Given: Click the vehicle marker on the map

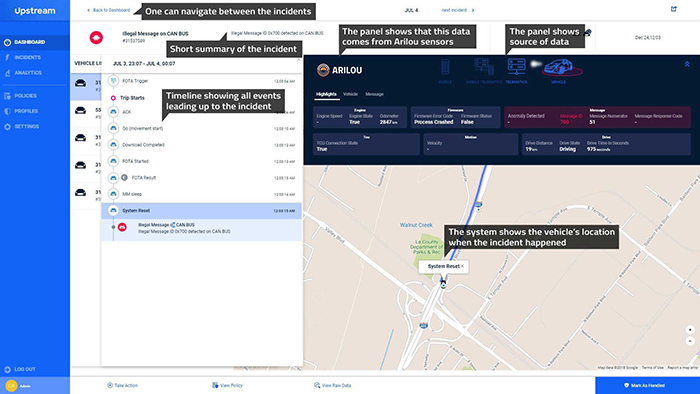Looking at the screenshot, I should (443, 283).
